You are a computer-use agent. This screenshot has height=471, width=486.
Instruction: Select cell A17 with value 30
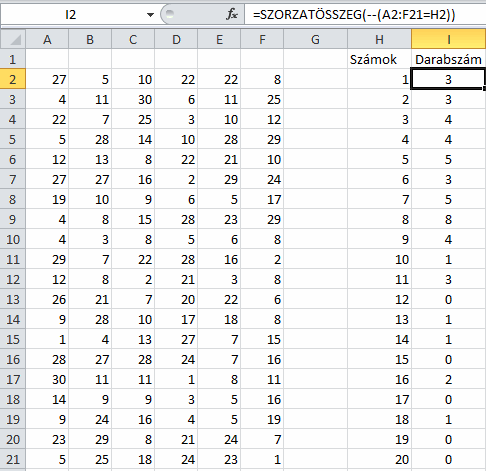point(47,379)
